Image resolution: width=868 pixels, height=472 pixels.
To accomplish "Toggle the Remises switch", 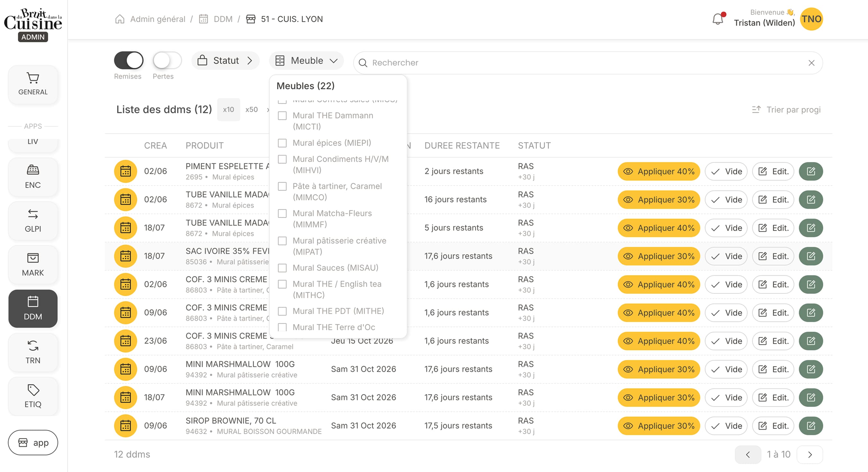I will [x=129, y=61].
